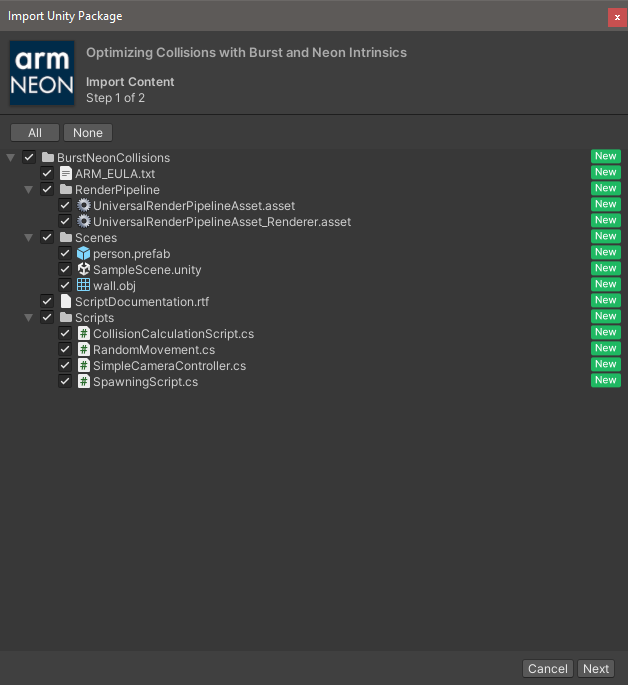Click the RandomMovement.cs script icon
The width and height of the screenshot is (628, 685).
click(83, 349)
